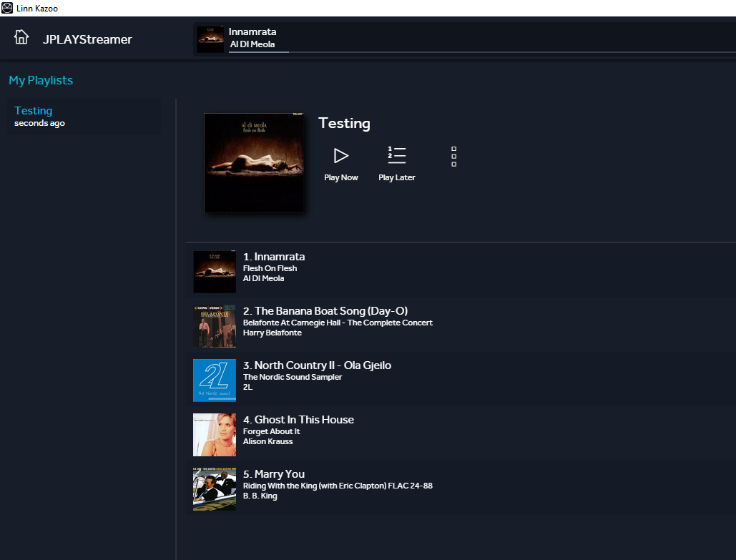Click the JPLAYStreamer room name
Image resolution: width=736 pixels, height=560 pixels.
tap(87, 39)
